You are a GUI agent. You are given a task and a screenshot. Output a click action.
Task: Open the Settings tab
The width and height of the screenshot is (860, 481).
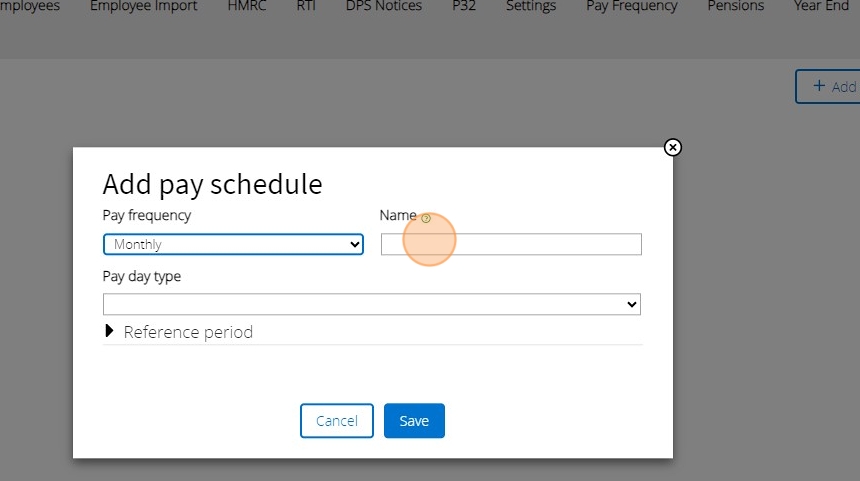[x=531, y=6]
